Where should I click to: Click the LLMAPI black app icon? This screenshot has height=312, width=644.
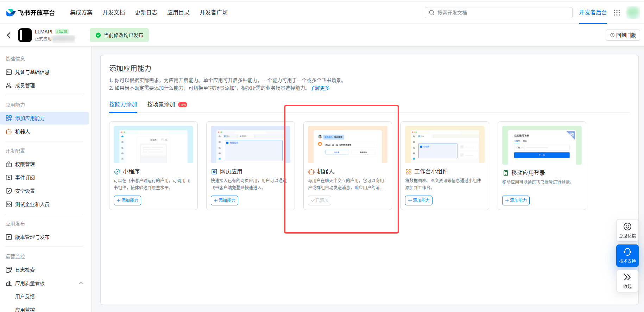25,35
